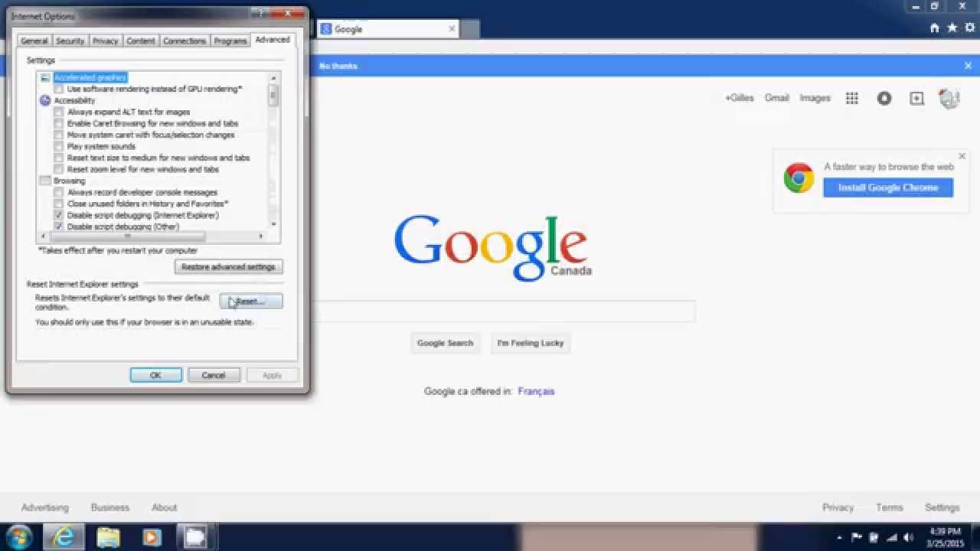Enable Always record developer console messages

click(59, 192)
